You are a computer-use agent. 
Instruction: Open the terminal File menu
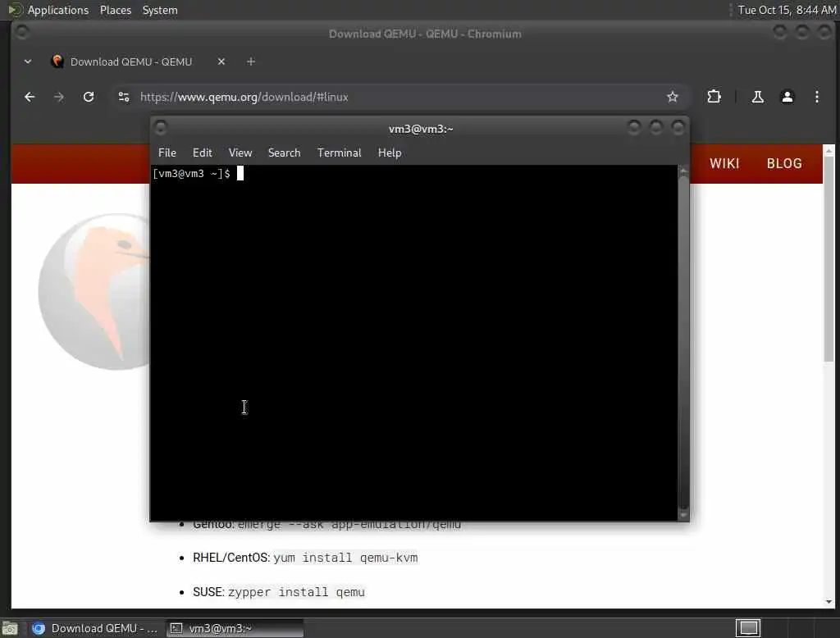(x=167, y=153)
